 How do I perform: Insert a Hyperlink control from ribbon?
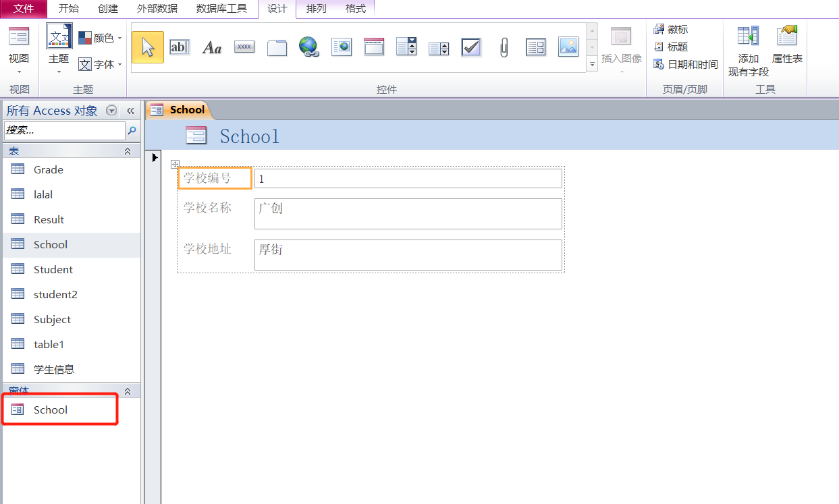[309, 47]
